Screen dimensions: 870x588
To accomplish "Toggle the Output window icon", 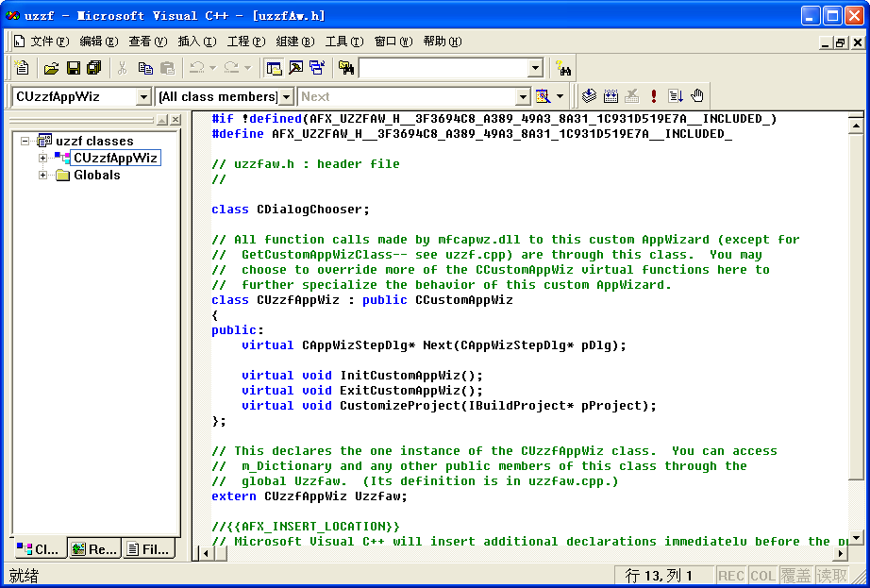I will (x=295, y=68).
